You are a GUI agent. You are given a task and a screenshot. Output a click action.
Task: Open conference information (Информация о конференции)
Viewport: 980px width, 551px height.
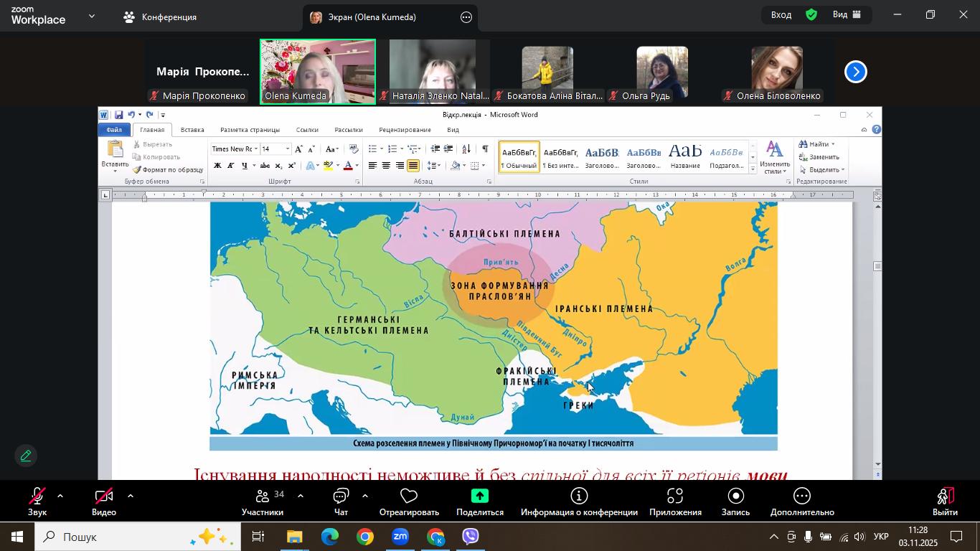(x=579, y=501)
